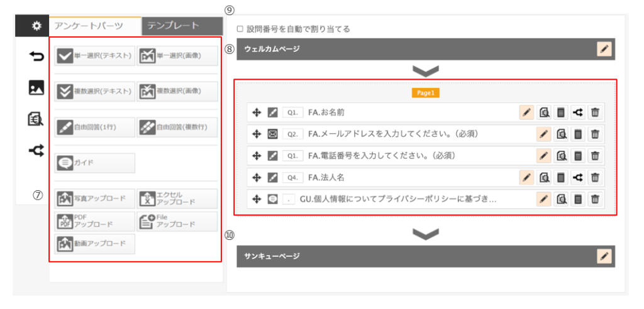Image resolution: width=644 pixels, height=309 pixels.
Task: Copy the メールアドレス question
Action: click(578, 134)
